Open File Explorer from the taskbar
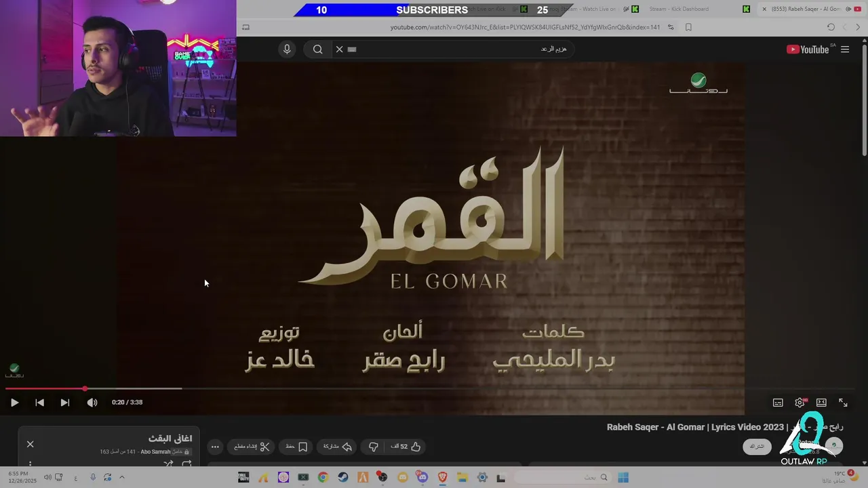Image resolution: width=868 pixels, height=488 pixels. [x=462, y=478]
